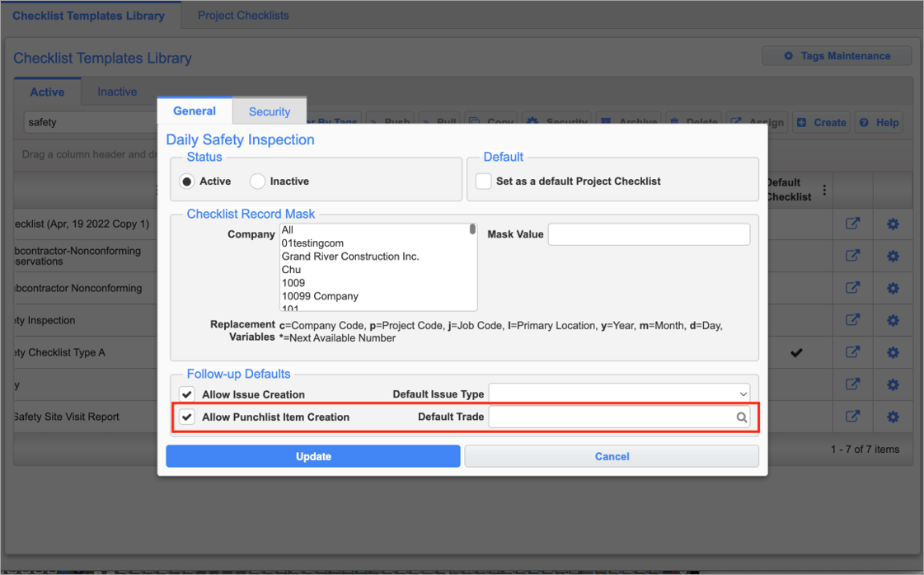
Task: Click 'Safety Site Visit Report' row text
Action: tap(67, 417)
